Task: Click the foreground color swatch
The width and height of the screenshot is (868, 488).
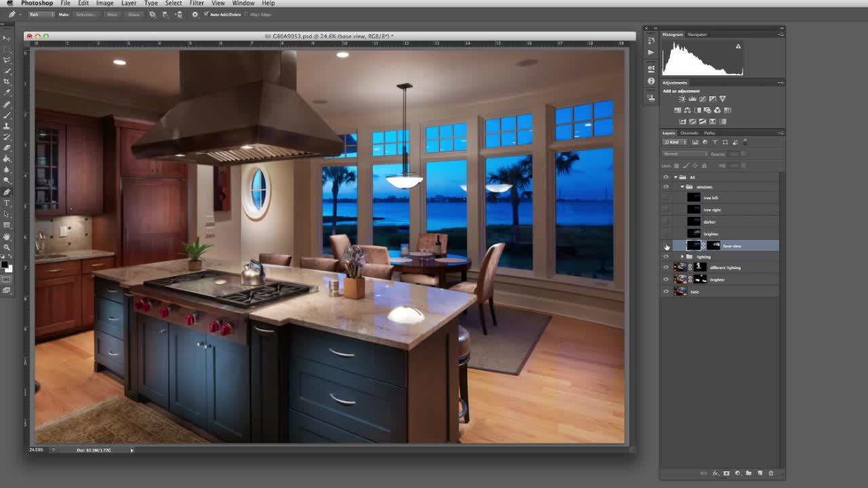Action: click(4, 264)
